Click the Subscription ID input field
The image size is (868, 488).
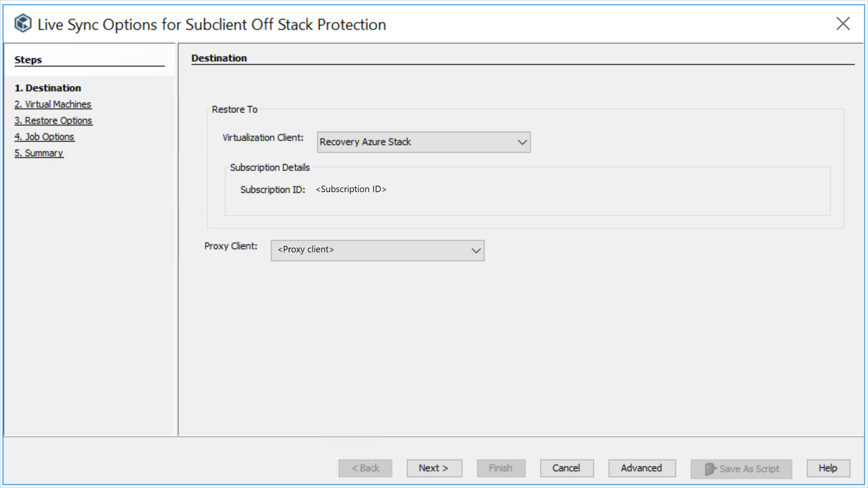[x=351, y=189]
